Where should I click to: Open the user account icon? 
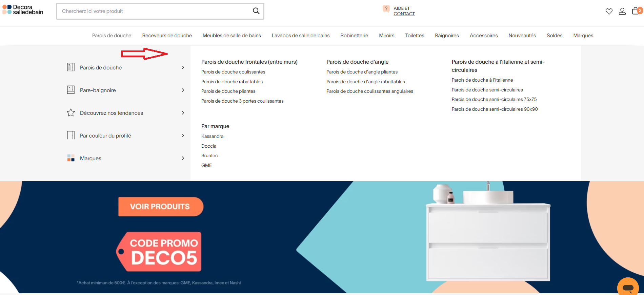coord(622,11)
